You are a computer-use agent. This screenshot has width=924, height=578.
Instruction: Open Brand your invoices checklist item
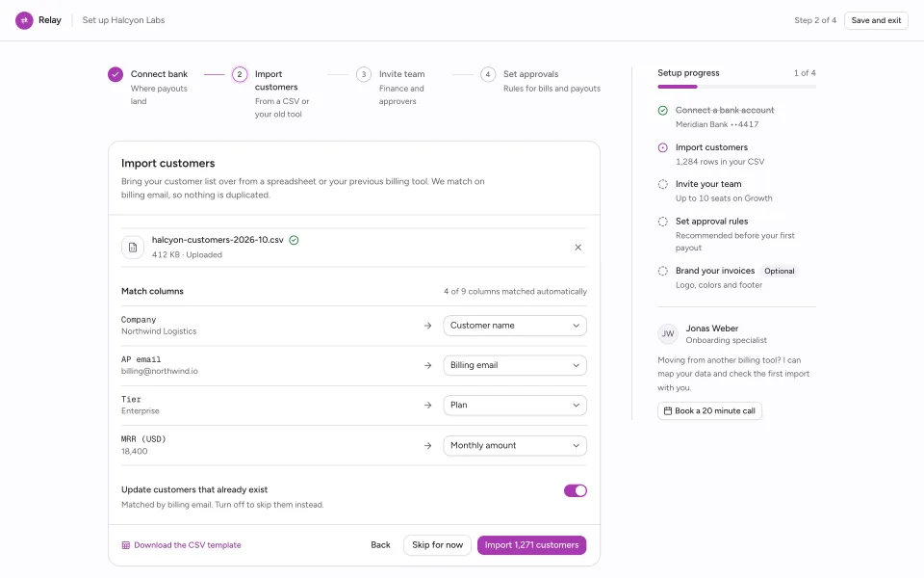pyautogui.click(x=715, y=271)
